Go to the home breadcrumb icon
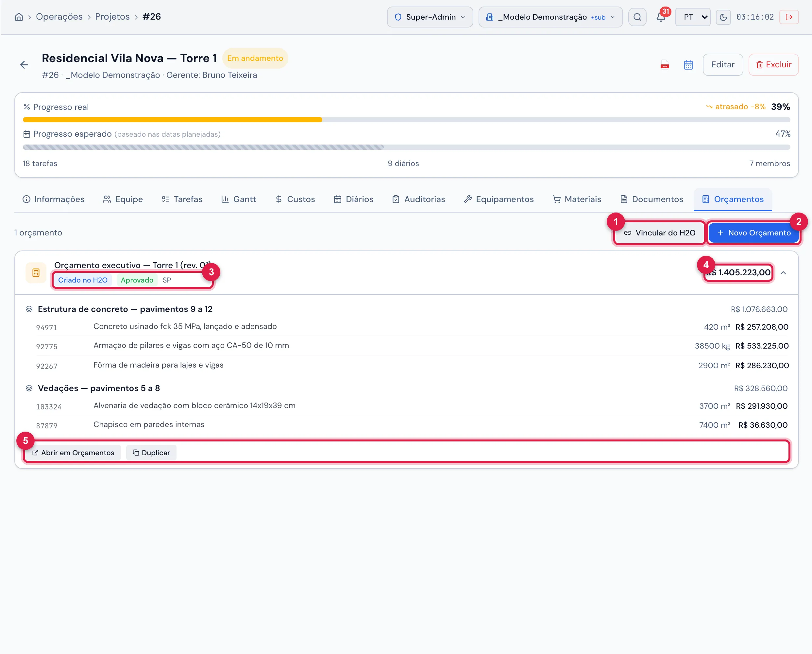Screen dimensions: 812x654 tap(19, 17)
